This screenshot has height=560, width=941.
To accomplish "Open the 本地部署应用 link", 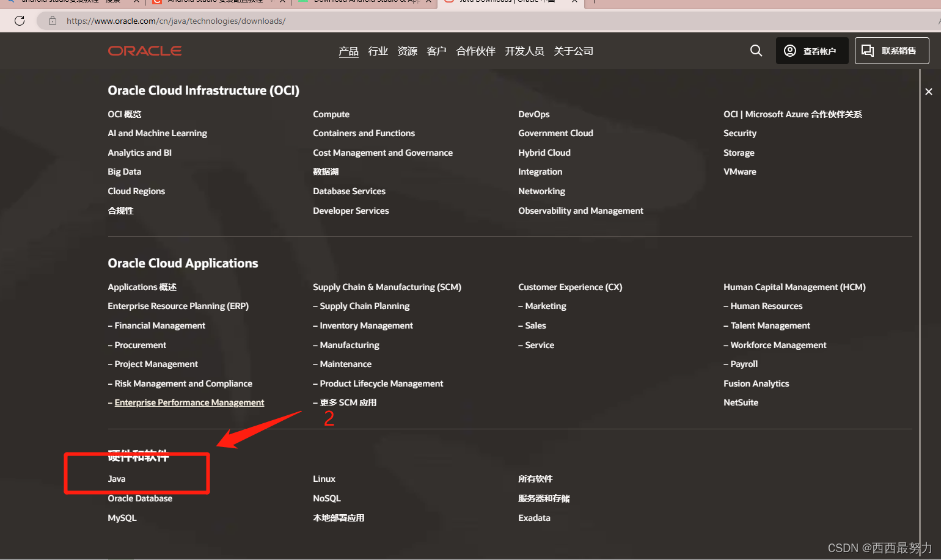I will click(339, 518).
